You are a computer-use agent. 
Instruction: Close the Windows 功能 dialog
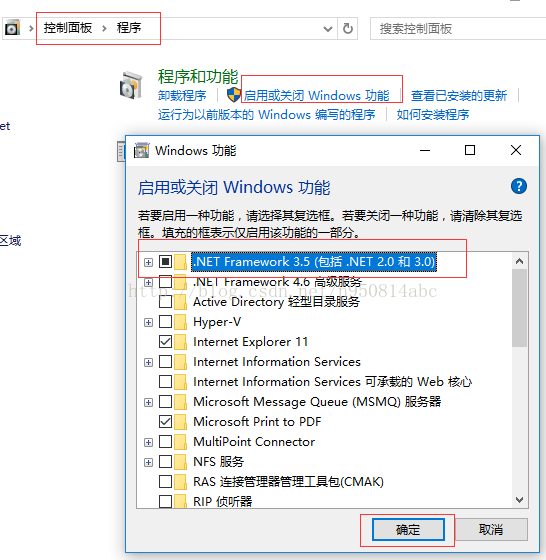click(x=516, y=150)
